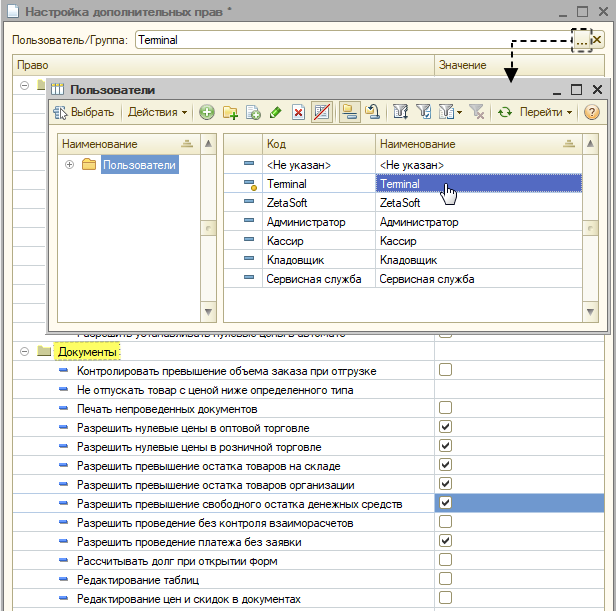Check Контролировать превышение объема заказа checkbox

pyautogui.click(x=445, y=370)
